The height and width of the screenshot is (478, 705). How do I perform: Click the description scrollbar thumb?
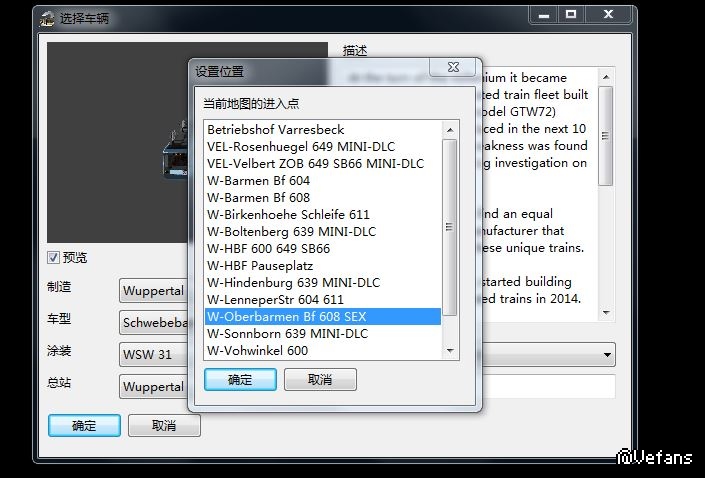click(606, 136)
